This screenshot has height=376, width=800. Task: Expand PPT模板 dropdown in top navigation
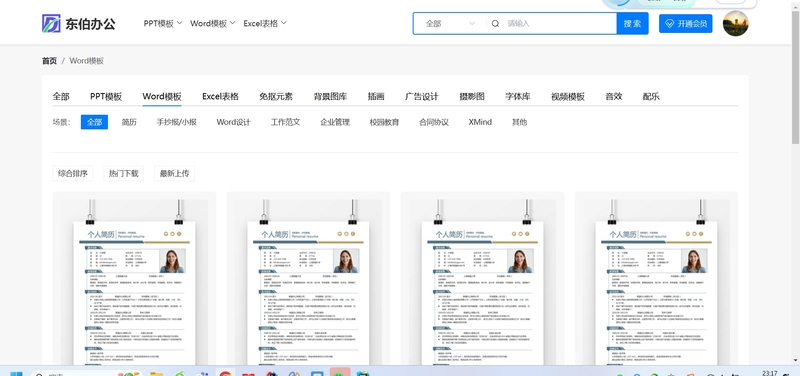point(163,23)
